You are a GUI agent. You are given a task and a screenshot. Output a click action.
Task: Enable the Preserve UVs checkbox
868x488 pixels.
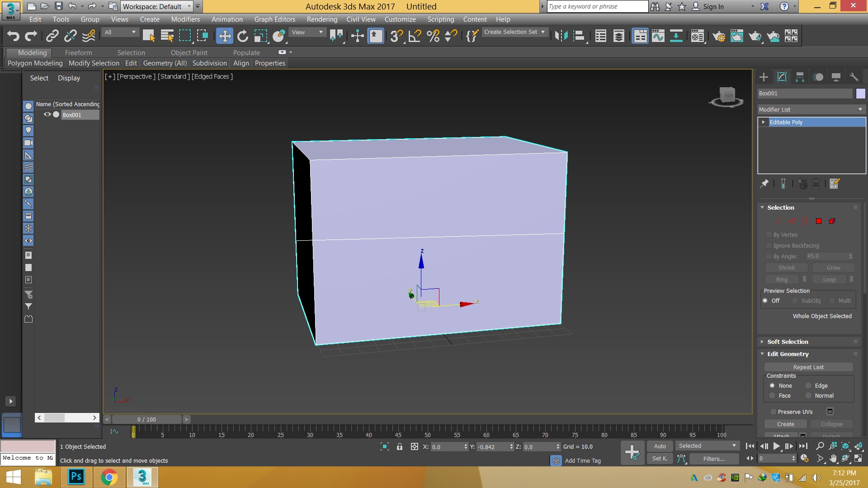point(774,412)
